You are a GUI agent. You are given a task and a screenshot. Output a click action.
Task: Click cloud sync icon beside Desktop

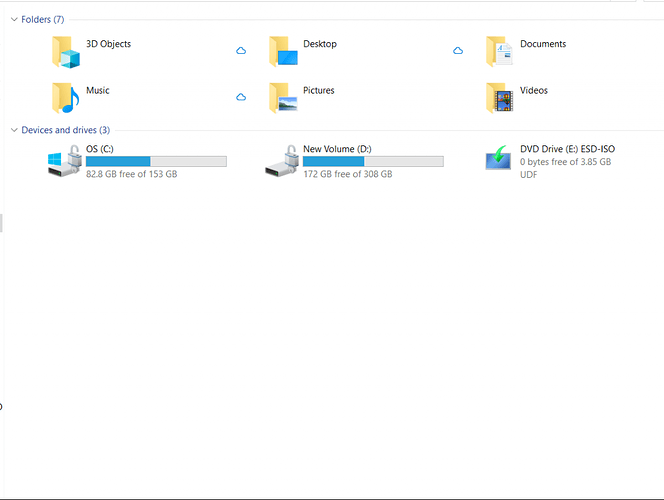pyautogui.click(x=458, y=51)
